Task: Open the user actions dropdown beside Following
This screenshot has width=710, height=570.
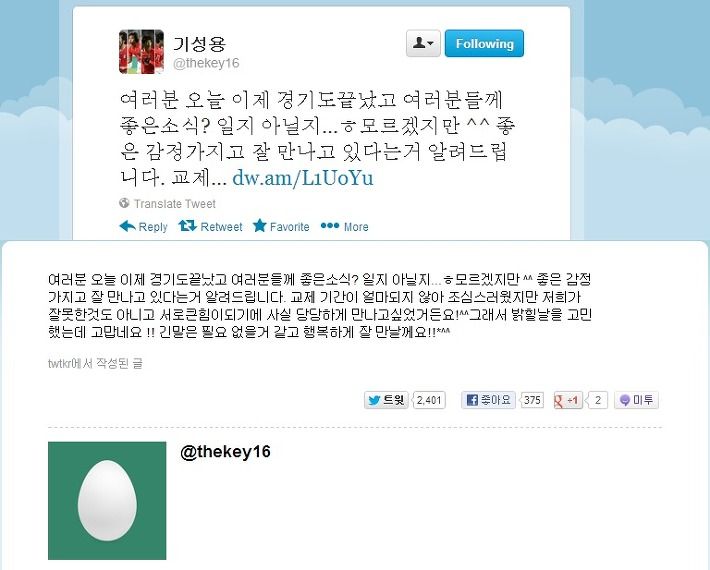Action: (423, 43)
